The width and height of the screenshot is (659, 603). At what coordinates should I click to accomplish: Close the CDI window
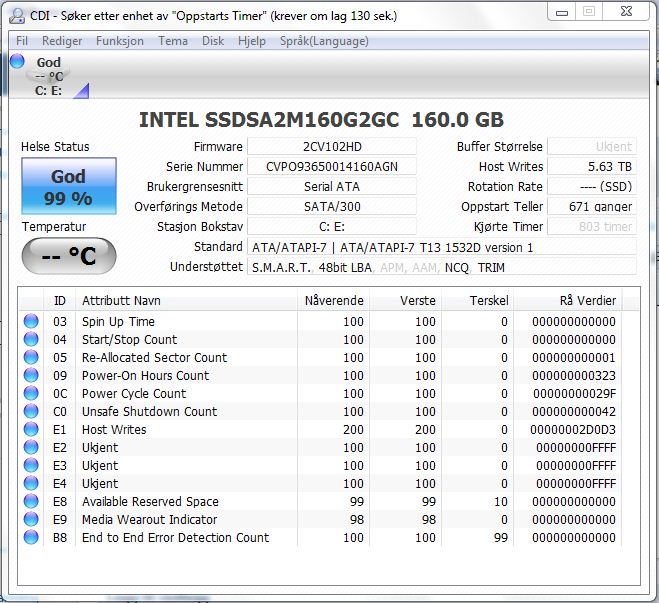[x=626, y=11]
